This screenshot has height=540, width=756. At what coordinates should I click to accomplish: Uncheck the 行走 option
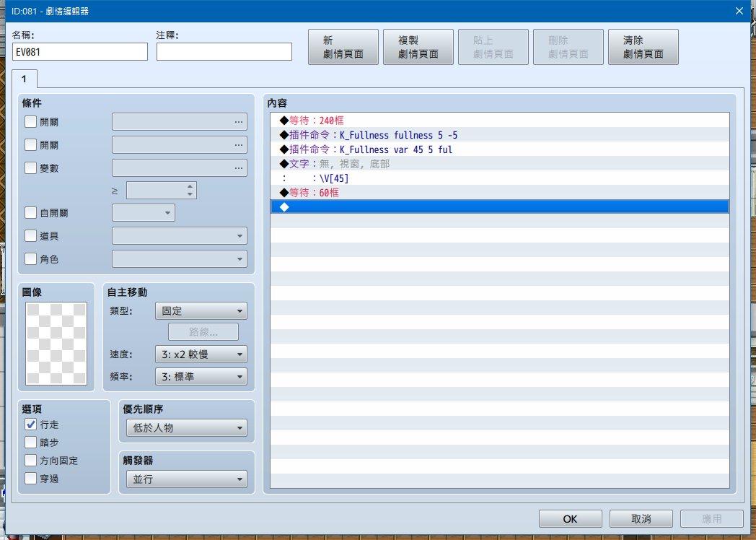[x=30, y=424]
